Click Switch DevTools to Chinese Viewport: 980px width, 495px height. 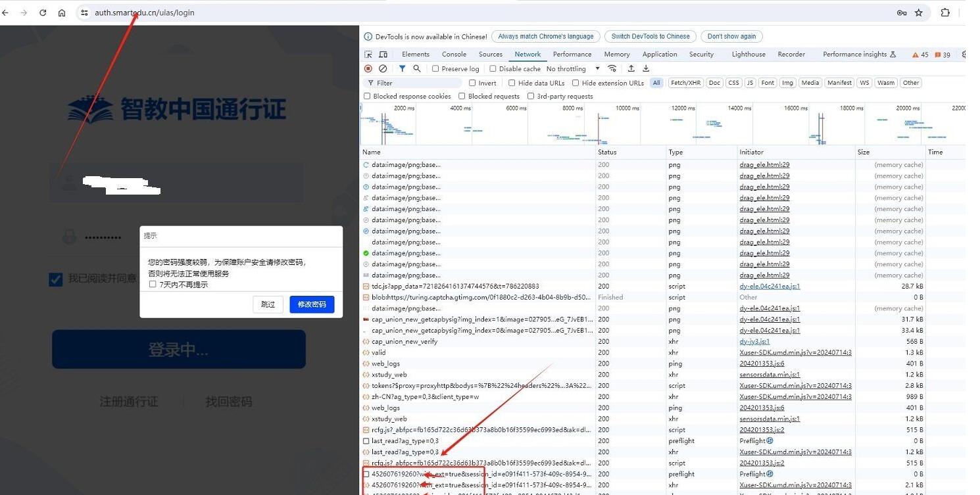[x=650, y=37]
